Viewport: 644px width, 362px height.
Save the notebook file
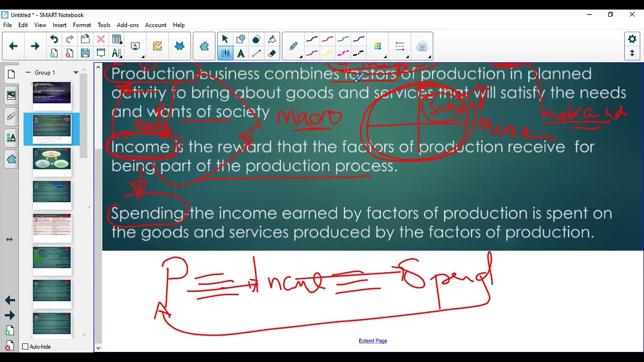click(x=85, y=53)
